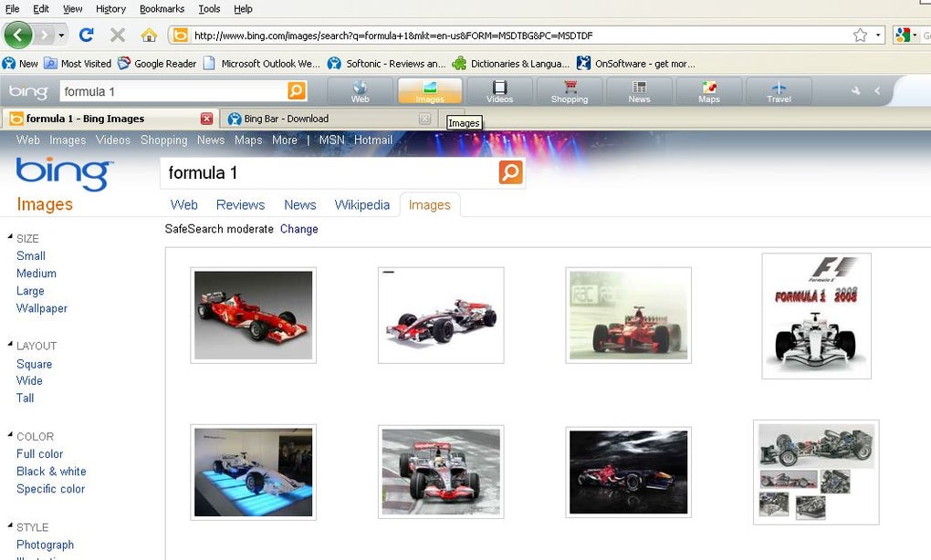
Task: Bookmark this page with the star icon
Action: [x=860, y=36]
